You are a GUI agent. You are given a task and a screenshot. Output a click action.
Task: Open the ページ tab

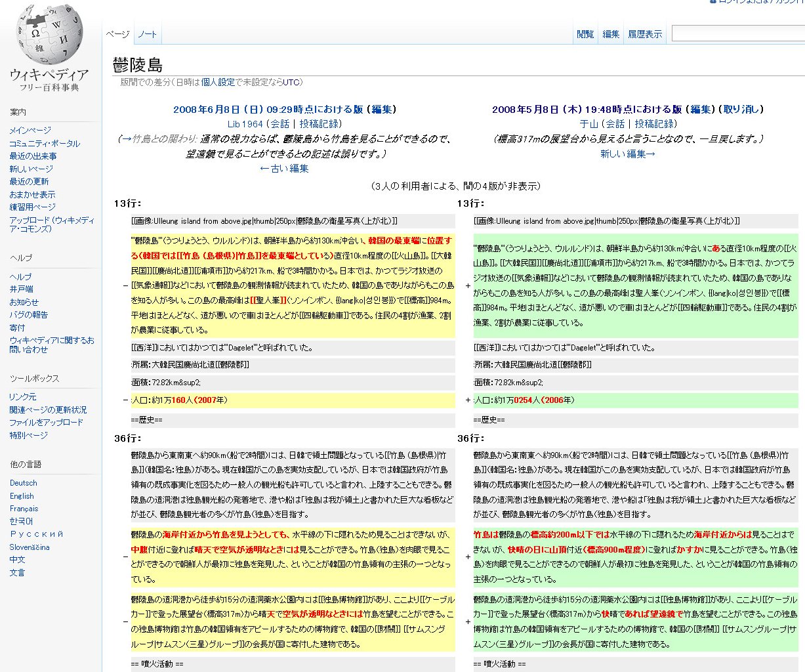(118, 34)
